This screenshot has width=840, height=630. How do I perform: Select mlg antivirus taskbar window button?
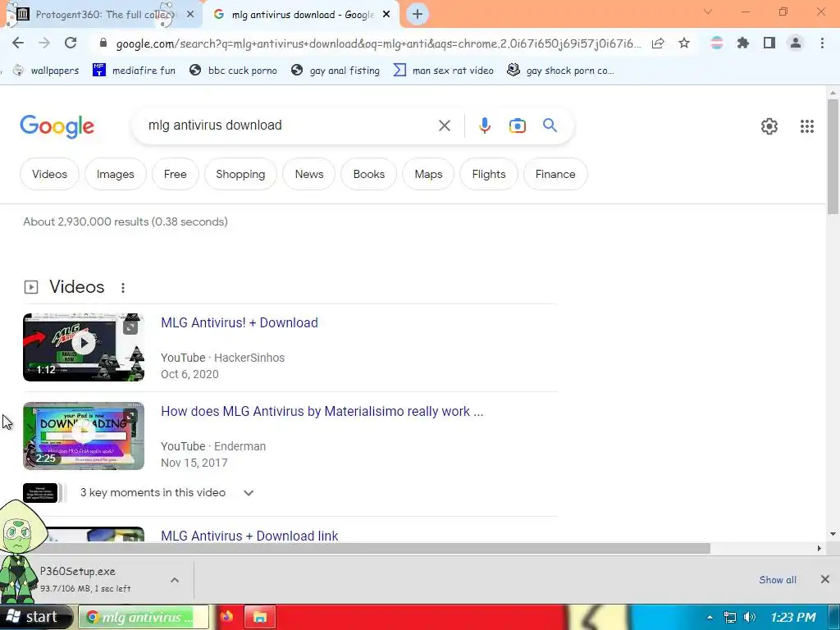point(144,617)
